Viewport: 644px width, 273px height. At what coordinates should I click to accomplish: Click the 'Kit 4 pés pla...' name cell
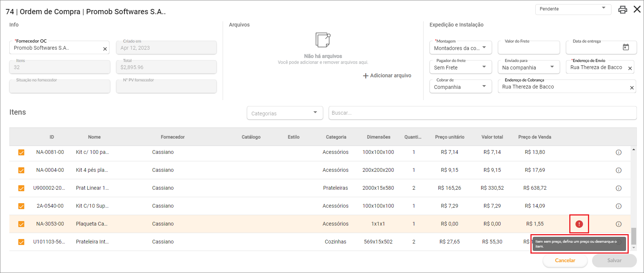coord(92,170)
